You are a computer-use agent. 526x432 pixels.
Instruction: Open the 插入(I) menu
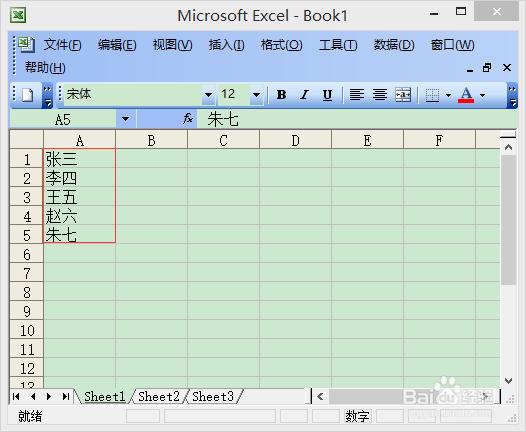226,45
